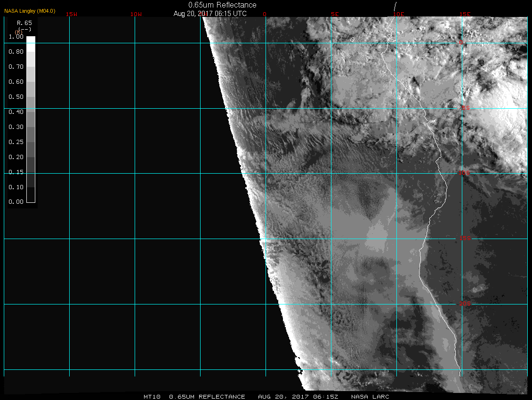Screen dimensions: 532x400
Task: Select the 0 longitude label on the top axis
Action: pyautogui.click(x=265, y=14)
